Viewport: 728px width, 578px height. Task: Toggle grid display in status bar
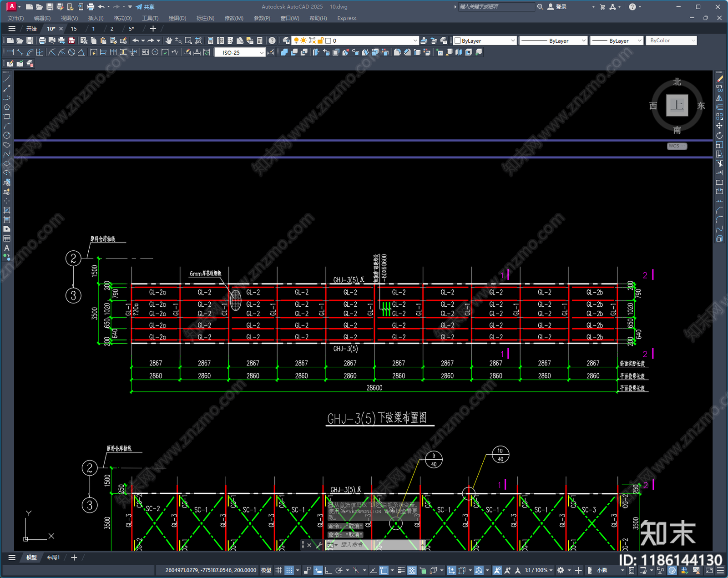click(278, 570)
